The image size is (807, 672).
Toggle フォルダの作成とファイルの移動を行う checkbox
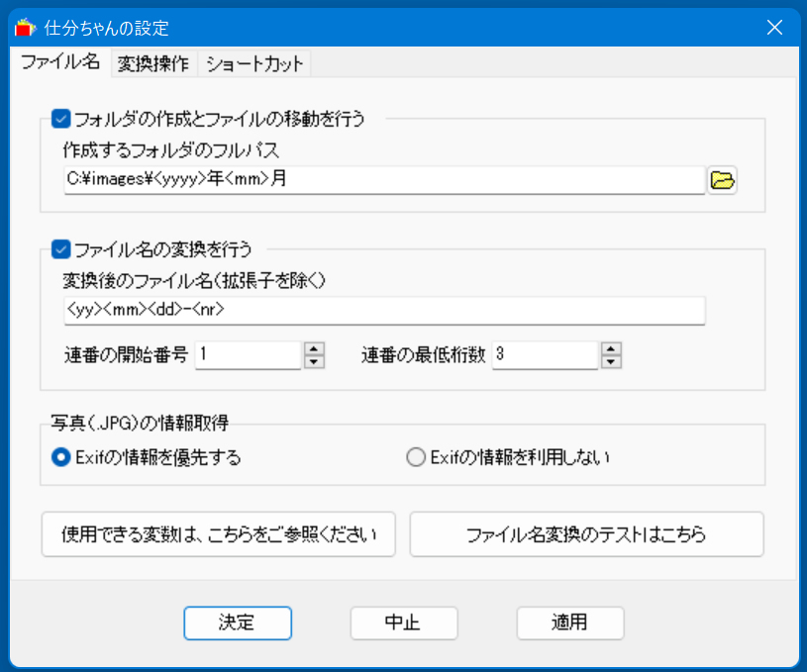click(61, 120)
